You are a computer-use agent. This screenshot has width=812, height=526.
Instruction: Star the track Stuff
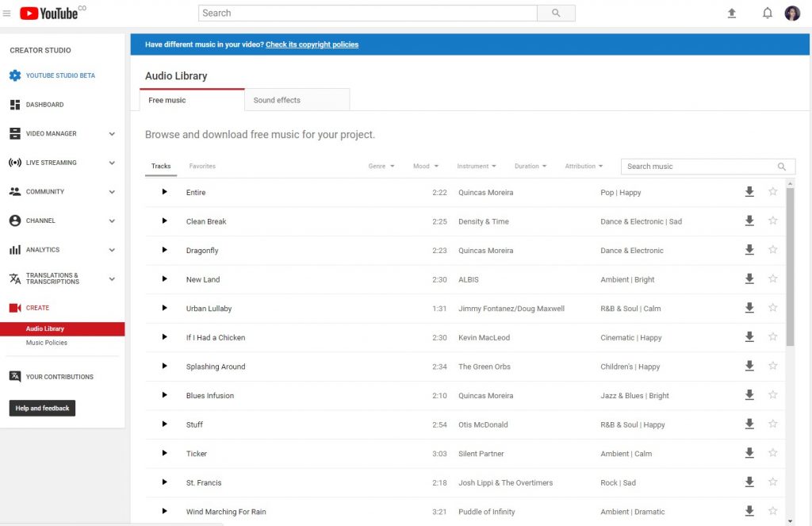pos(772,424)
